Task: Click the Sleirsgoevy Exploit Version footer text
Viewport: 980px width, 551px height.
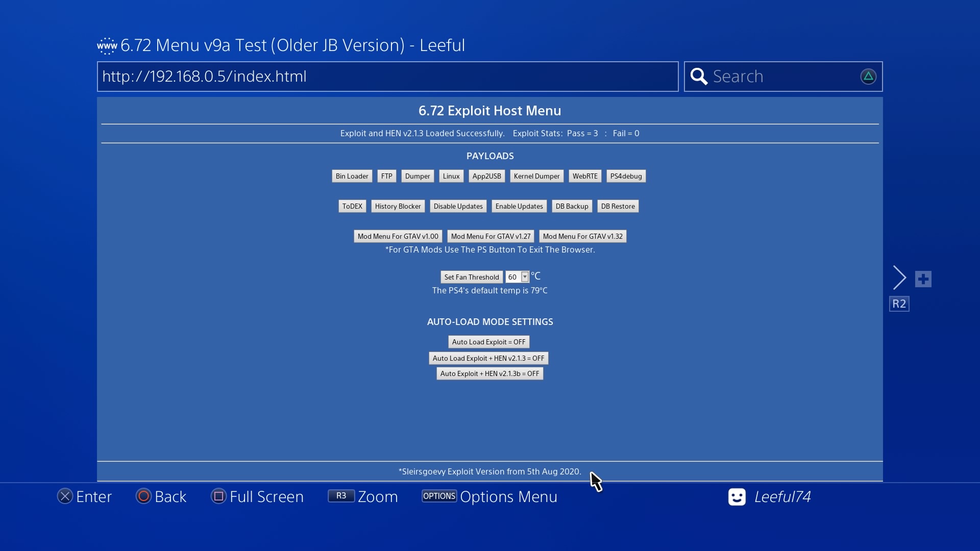Action: click(x=490, y=471)
